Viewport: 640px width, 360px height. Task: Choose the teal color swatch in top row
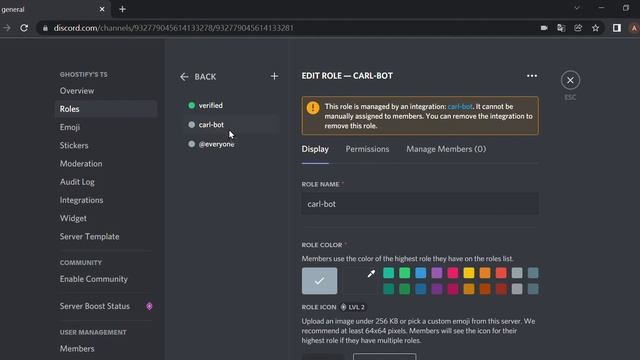(x=389, y=273)
